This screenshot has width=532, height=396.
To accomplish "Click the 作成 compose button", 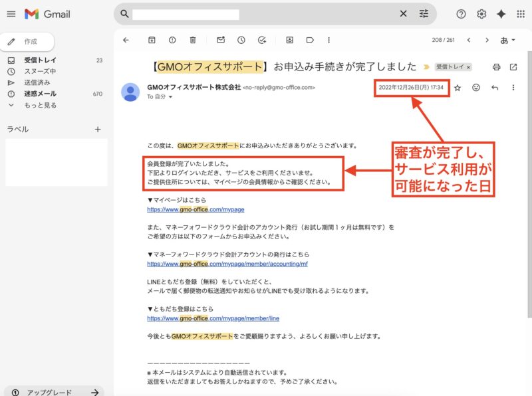I will pos(27,42).
